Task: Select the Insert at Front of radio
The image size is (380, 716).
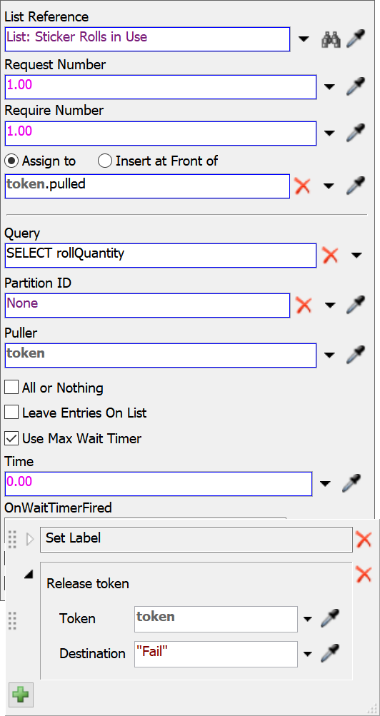Action: 105,161
